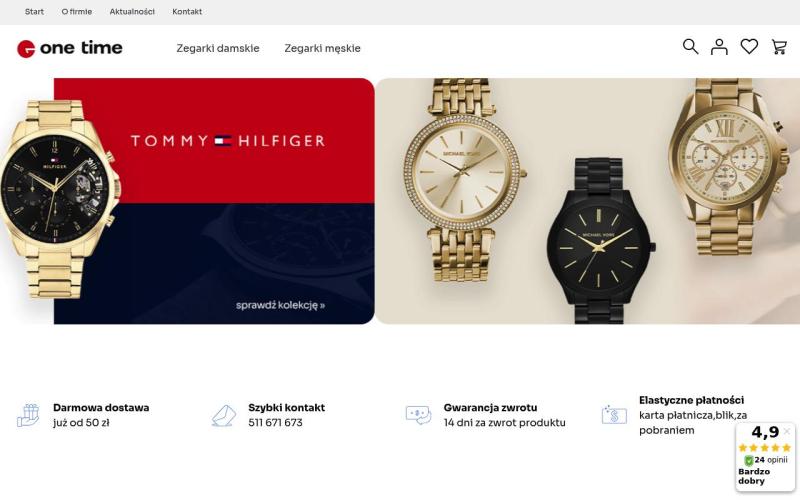Click the flexible payments money icon

[x=614, y=415]
